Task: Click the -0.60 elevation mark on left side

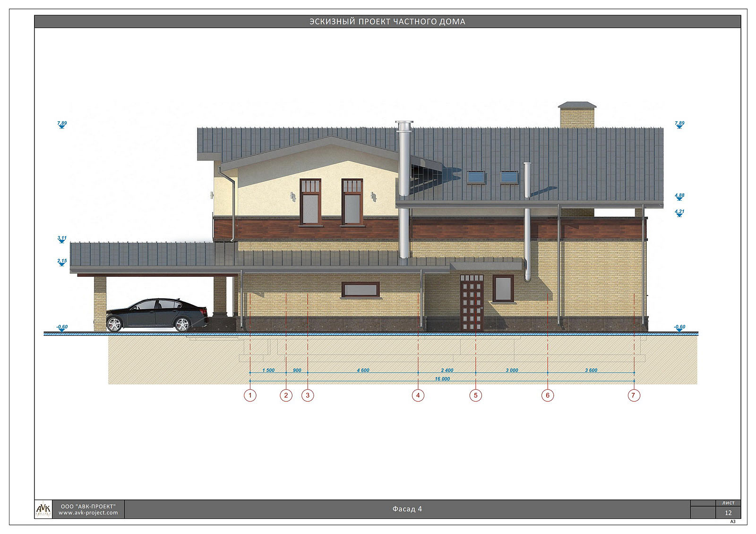Action: 62,328
